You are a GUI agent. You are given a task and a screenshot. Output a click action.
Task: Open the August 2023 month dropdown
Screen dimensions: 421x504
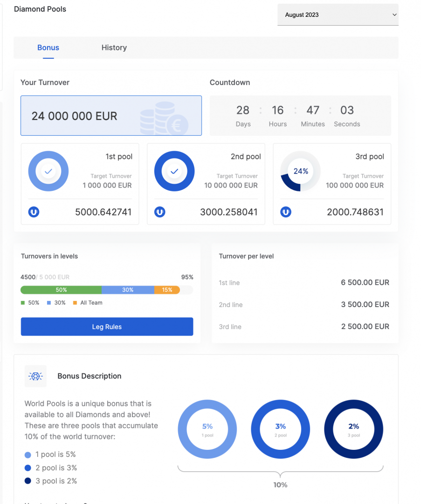(338, 15)
